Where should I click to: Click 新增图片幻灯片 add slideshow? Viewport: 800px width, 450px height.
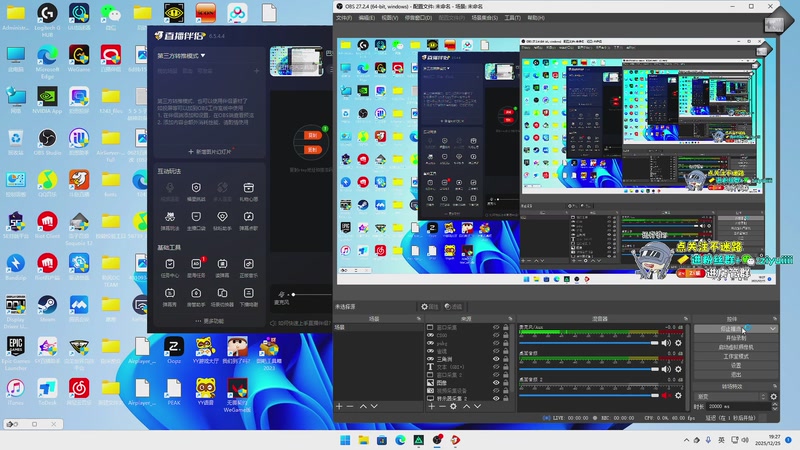click(x=210, y=152)
